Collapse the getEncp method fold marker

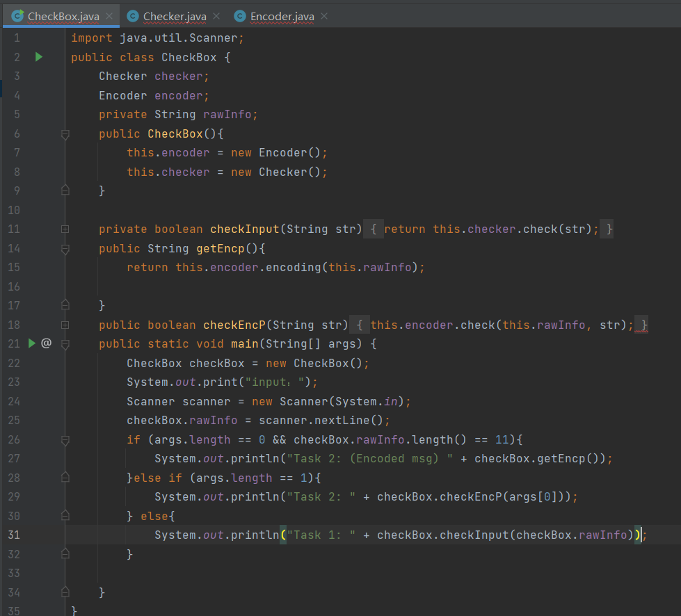pos(65,248)
